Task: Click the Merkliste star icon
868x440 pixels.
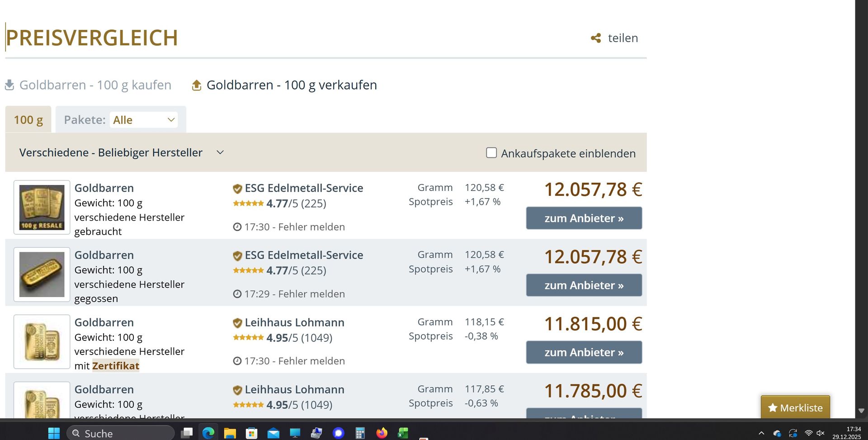Action: point(773,408)
